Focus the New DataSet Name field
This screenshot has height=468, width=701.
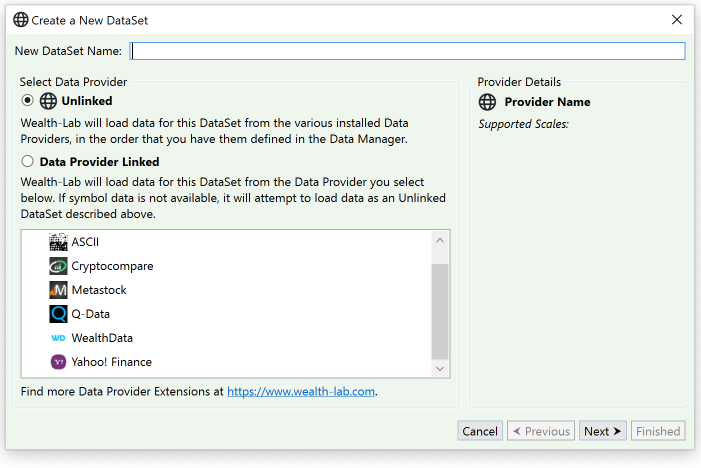[407, 51]
